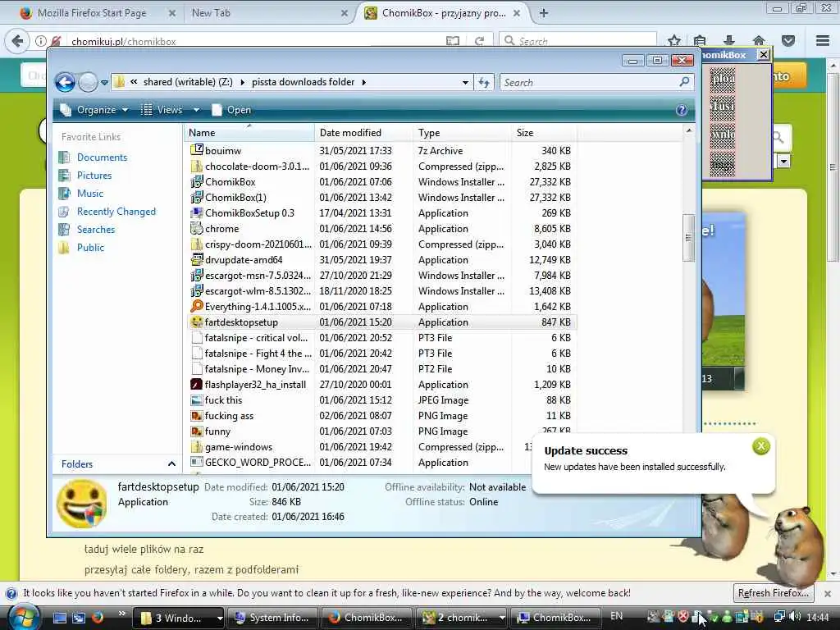This screenshot has height=630, width=840.
Task: Click the taskbar volume icon
Action: 795,617
